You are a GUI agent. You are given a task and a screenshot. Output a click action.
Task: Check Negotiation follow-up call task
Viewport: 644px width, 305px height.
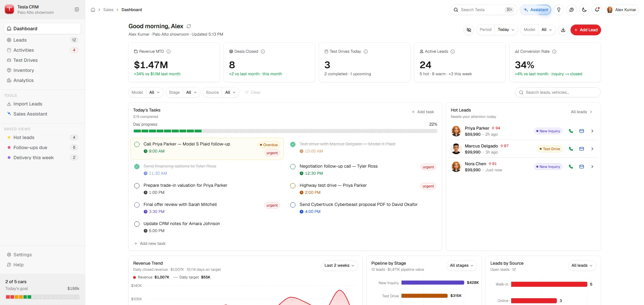293,167
